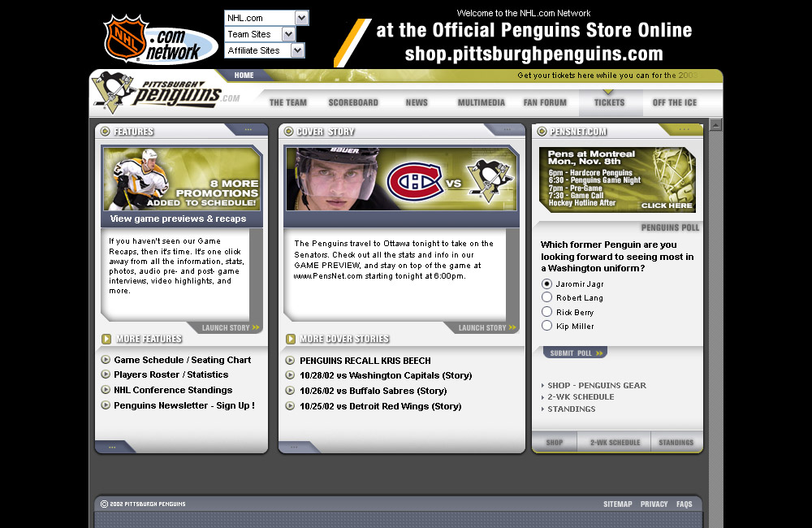Open the Sitemap footer link
The height and width of the screenshot is (528, 812).
(618, 504)
